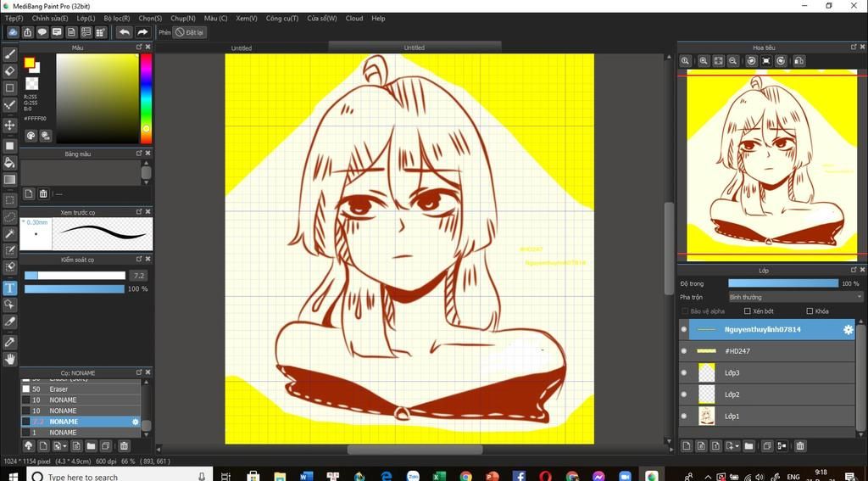Click down arrow of Bảng màu scrollbar

146,182
